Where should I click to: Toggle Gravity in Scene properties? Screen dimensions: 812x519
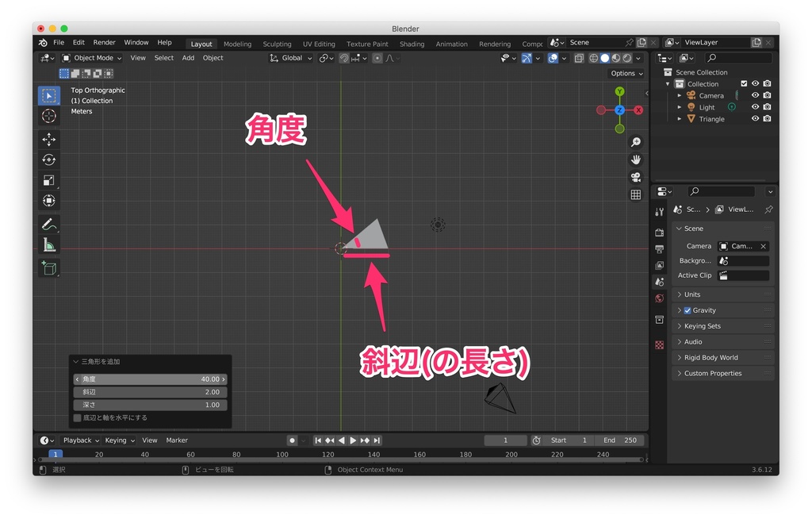[x=688, y=310]
